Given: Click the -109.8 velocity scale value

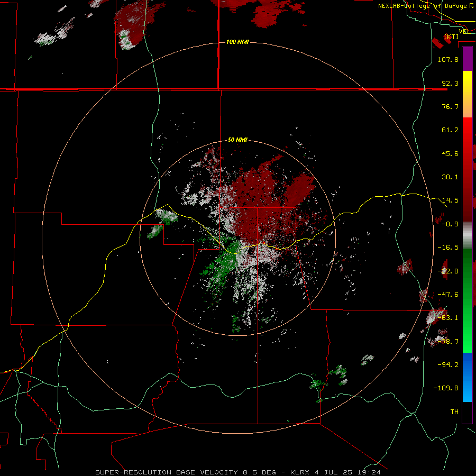Looking at the screenshot, I should click(446, 388).
